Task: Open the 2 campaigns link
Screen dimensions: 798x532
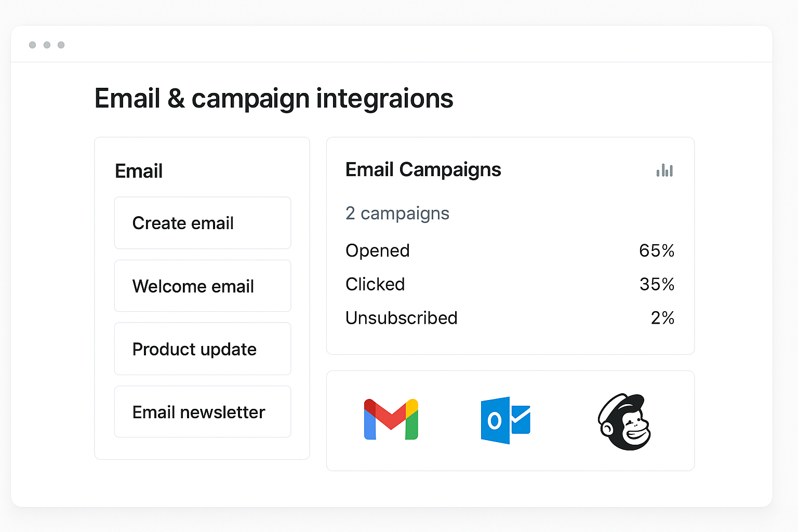Action: pos(397,213)
